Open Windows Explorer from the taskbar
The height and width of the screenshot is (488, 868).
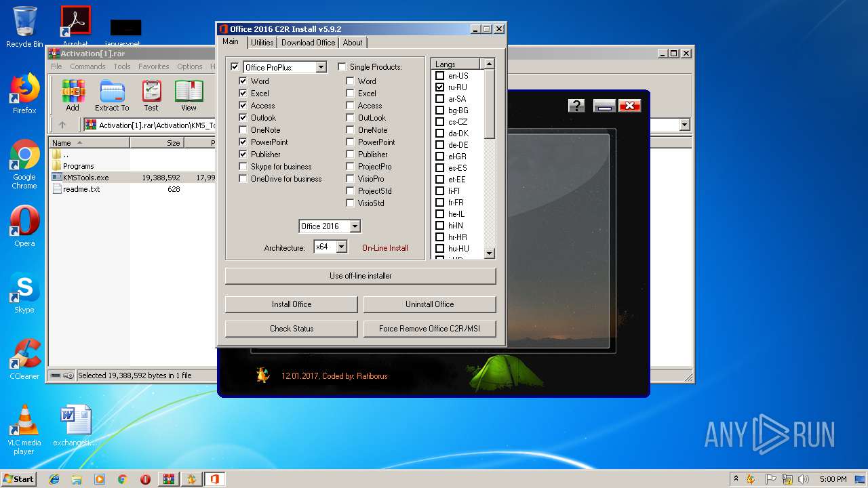(x=77, y=479)
